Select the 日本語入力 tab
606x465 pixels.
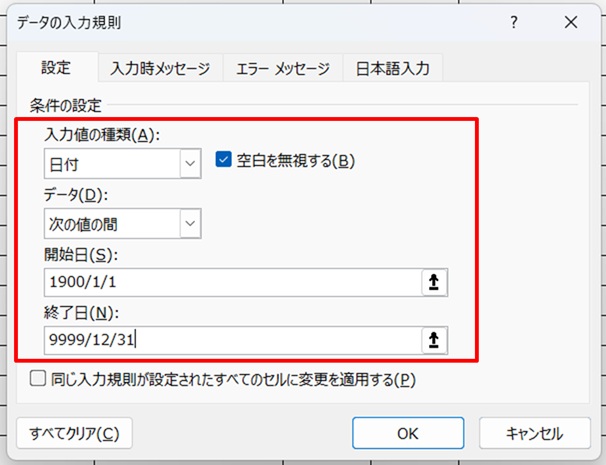coord(393,69)
